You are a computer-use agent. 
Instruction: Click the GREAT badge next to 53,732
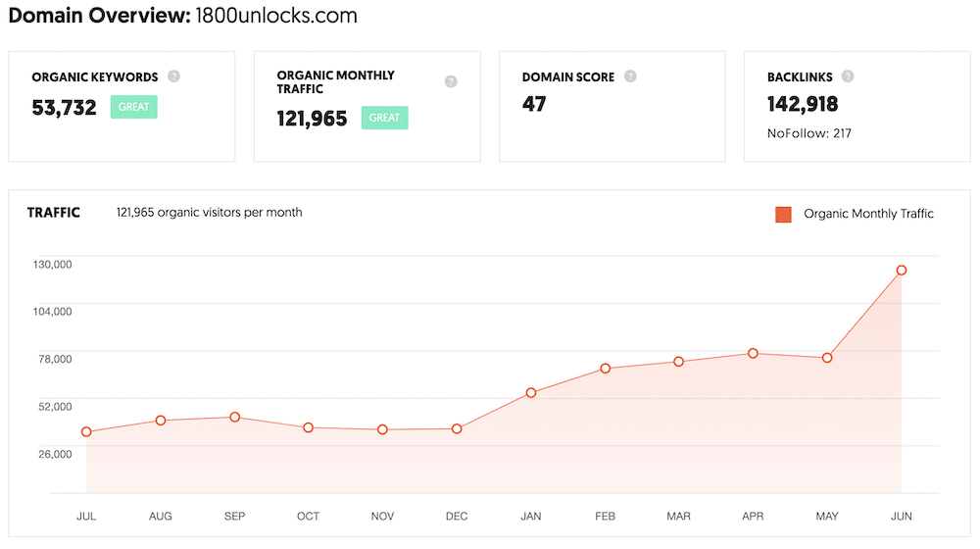point(133,107)
